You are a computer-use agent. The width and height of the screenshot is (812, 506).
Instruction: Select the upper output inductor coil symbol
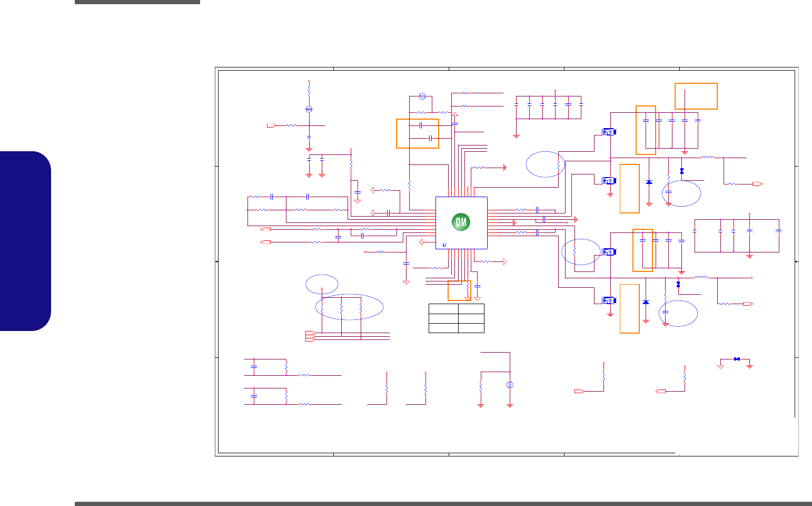click(707, 157)
